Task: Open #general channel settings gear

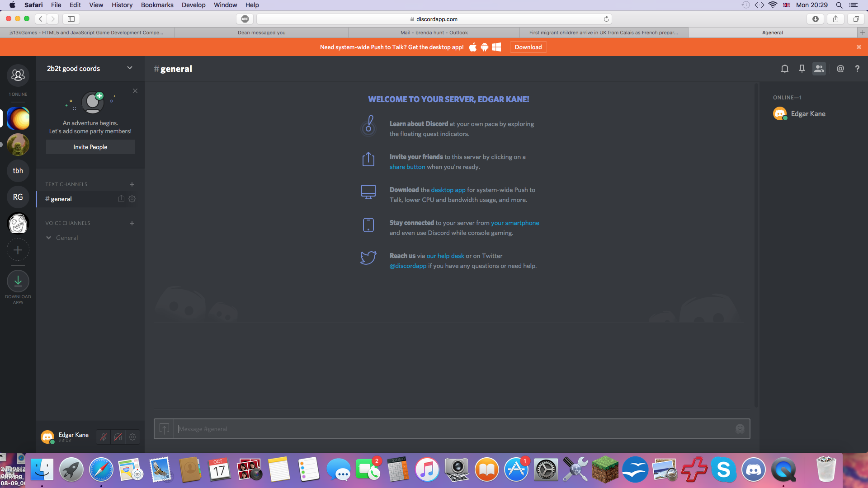Action: pos(132,199)
